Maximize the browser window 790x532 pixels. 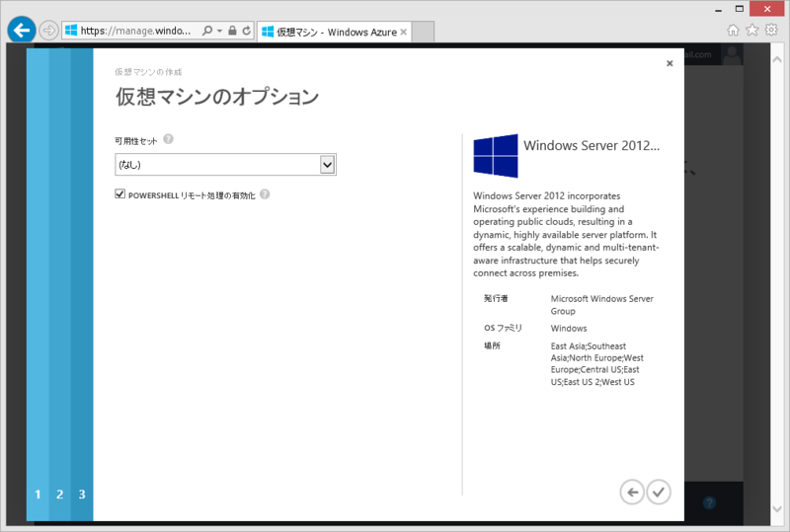coord(739,9)
